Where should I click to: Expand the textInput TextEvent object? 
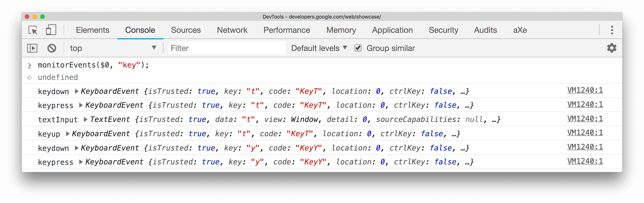click(x=85, y=120)
